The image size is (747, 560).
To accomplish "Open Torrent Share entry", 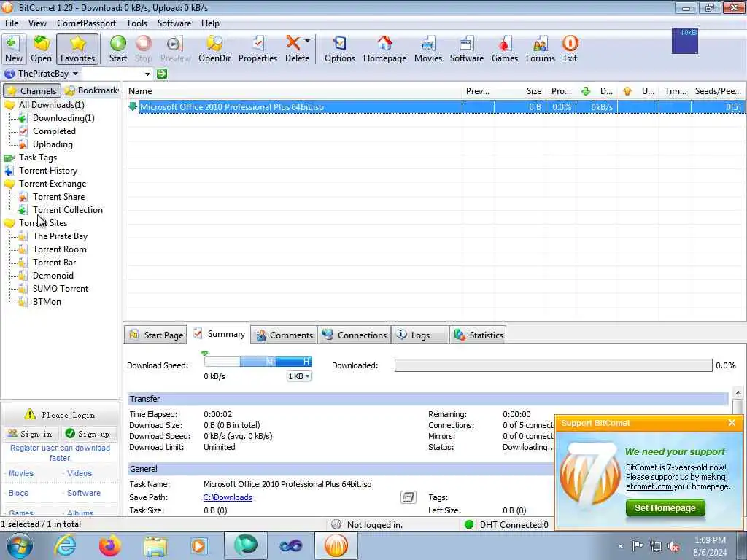I will [58, 197].
